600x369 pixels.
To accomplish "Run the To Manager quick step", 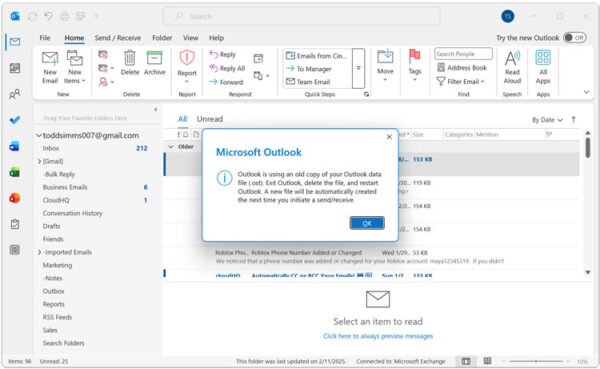I will 310,69.
